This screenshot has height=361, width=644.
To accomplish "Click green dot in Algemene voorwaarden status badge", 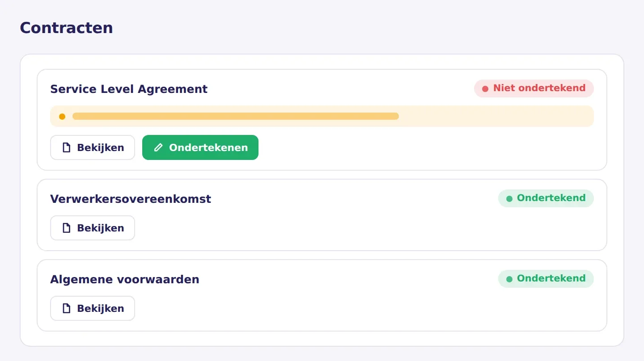I will [x=509, y=279].
